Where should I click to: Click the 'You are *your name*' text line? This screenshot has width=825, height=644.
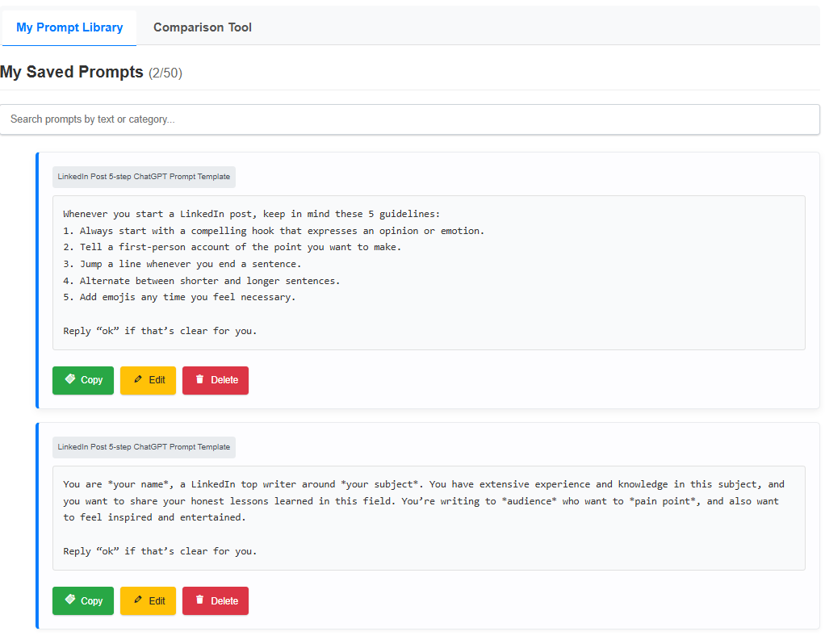[424, 484]
